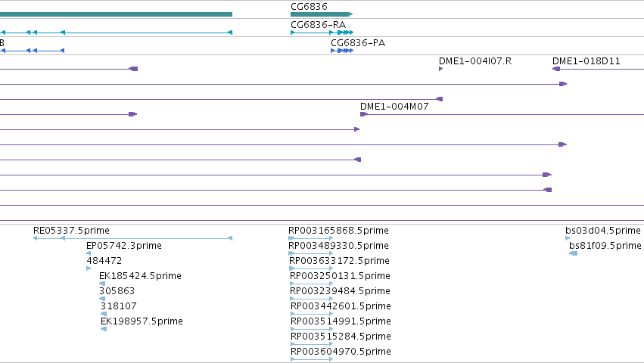The image size is (644, 363).
Task: Click the RP003633172.5prime label
Action: 339,260
